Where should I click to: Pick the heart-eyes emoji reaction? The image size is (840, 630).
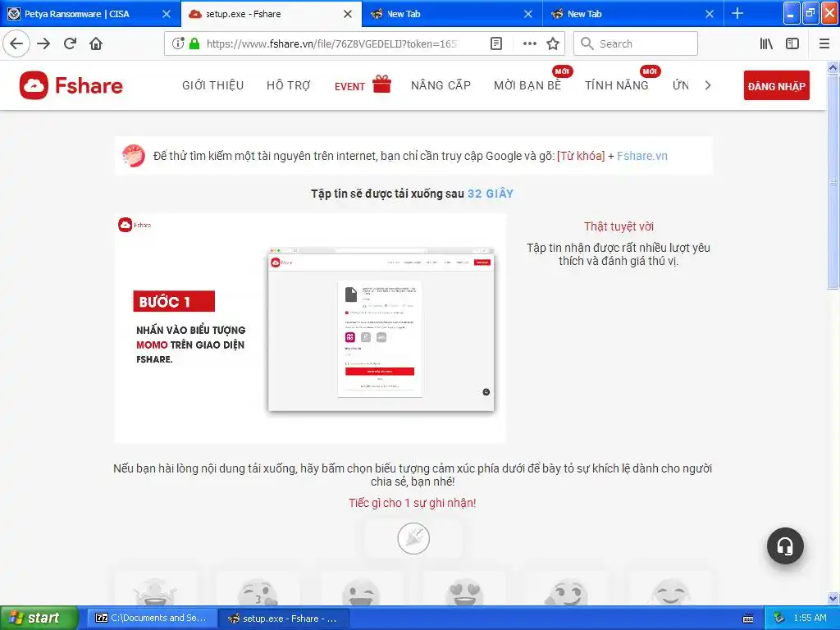[464, 592]
